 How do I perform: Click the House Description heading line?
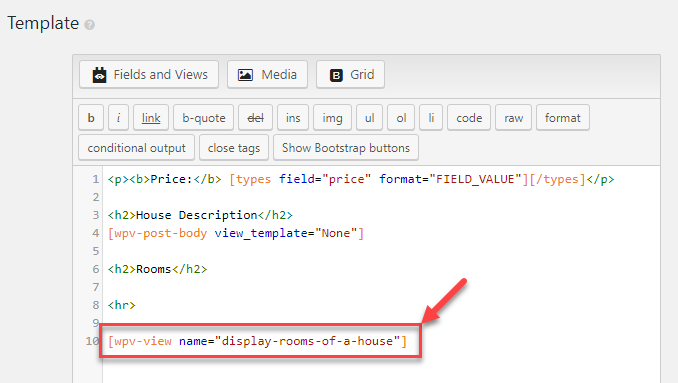click(x=200, y=215)
